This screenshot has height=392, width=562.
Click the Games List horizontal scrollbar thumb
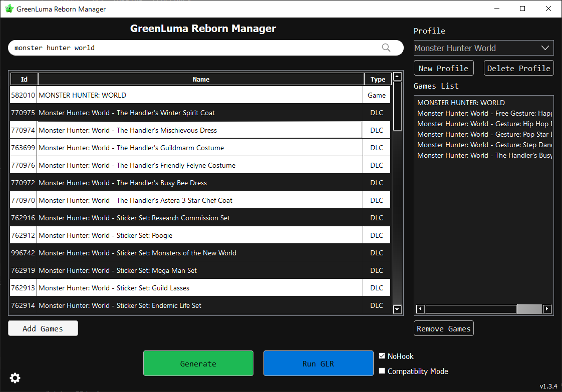[x=471, y=309]
